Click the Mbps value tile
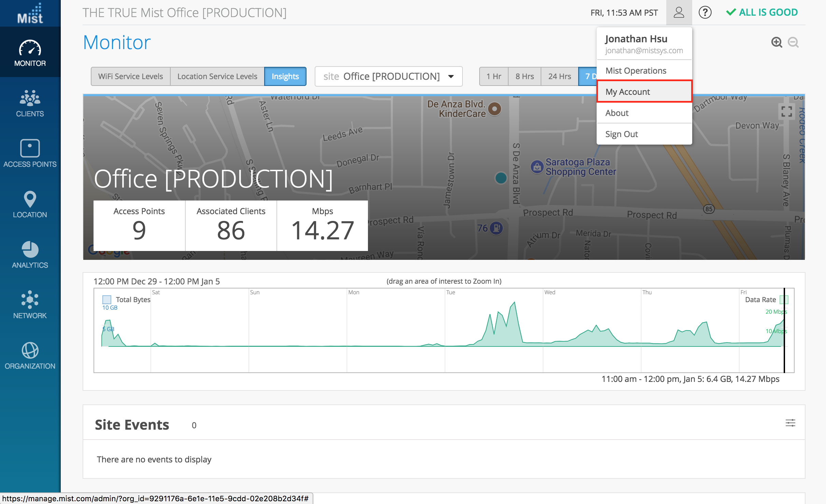The width and height of the screenshot is (826, 504). pyautogui.click(x=323, y=226)
